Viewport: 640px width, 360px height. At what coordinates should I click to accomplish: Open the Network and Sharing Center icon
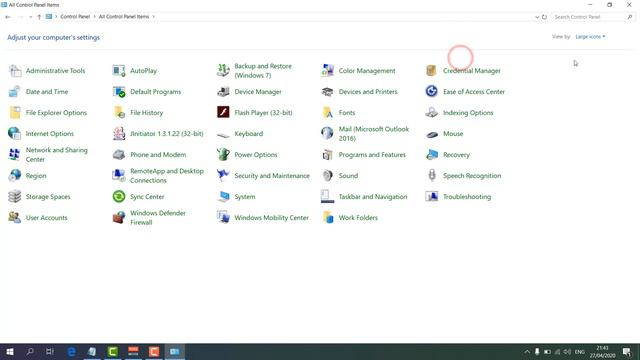[15, 155]
